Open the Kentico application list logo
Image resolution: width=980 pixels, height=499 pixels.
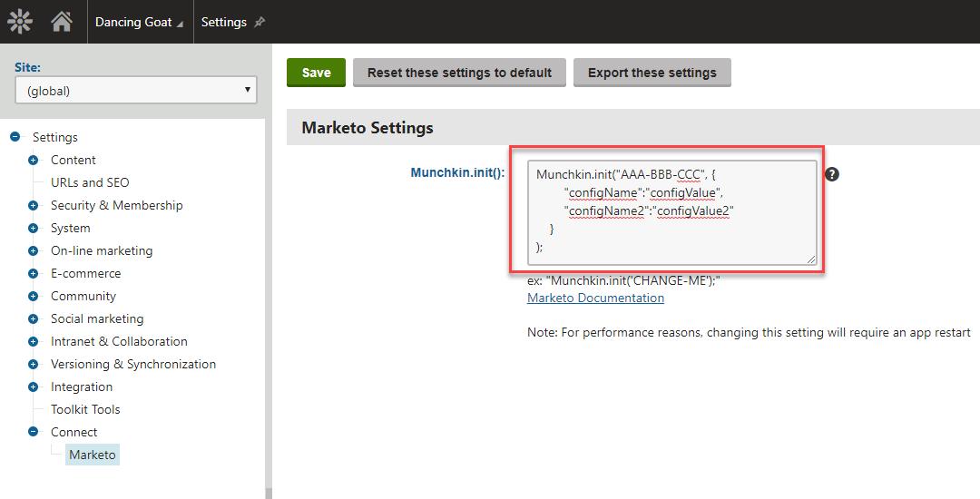click(x=20, y=22)
